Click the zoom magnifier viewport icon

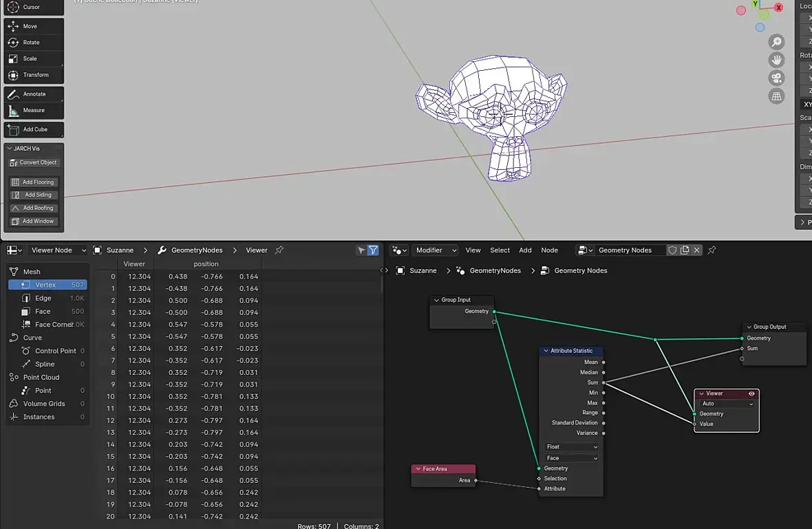point(776,42)
